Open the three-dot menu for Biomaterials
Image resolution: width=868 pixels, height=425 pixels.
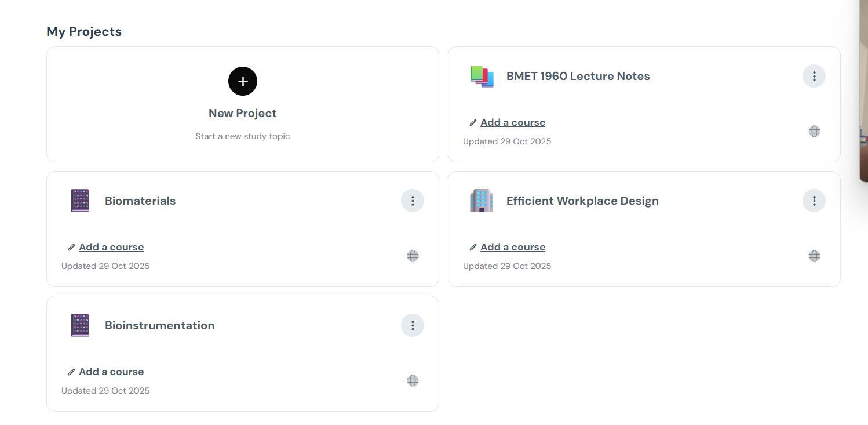click(413, 201)
